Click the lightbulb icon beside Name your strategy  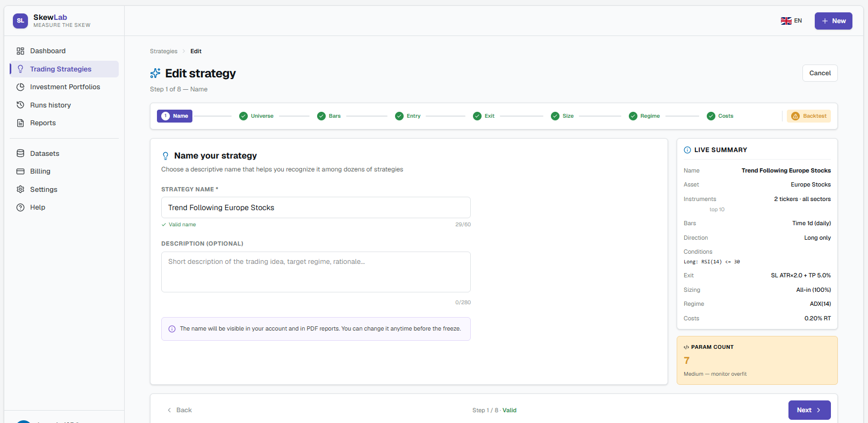tap(166, 156)
